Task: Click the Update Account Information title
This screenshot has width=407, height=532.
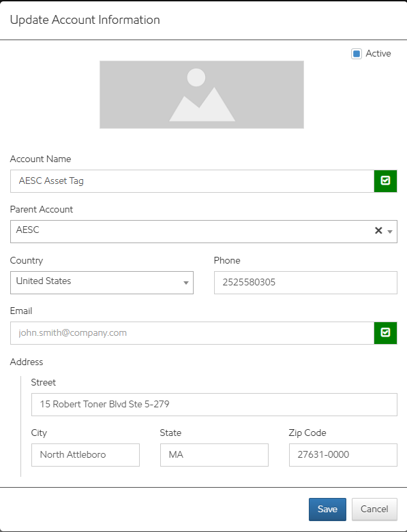Action: coord(85,20)
